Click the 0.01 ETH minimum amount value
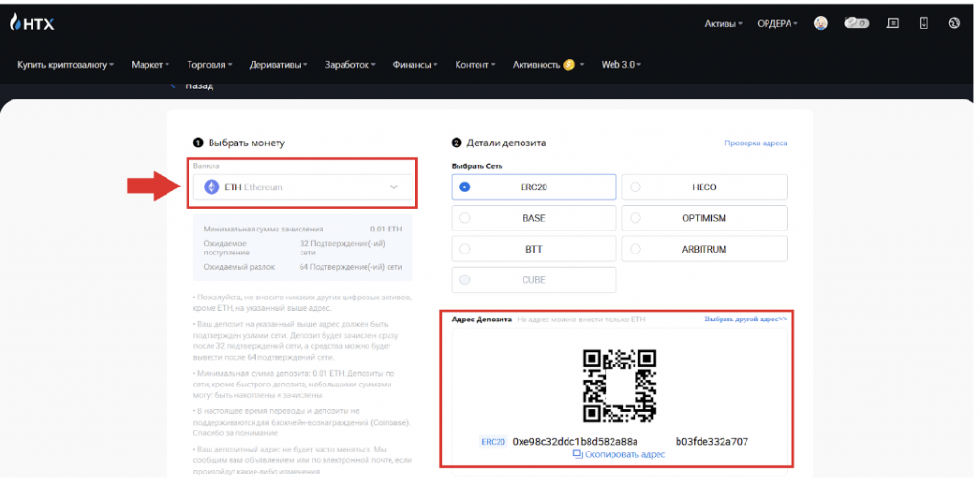Viewport: 980px width, 485px height. click(x=387, y=230)
